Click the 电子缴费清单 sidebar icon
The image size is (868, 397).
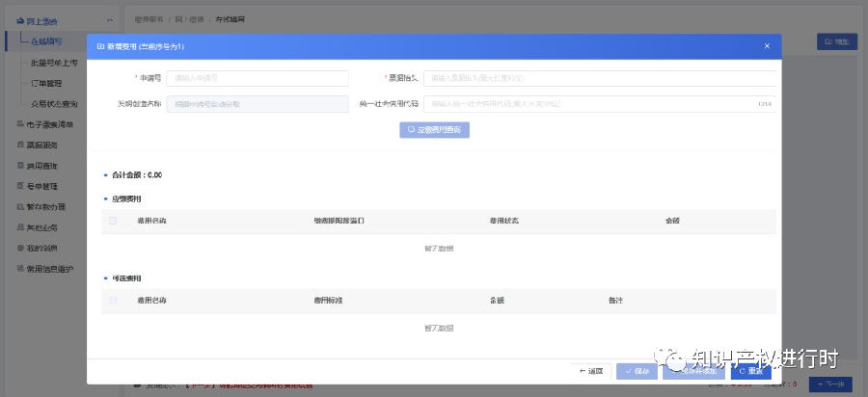coord(20,124)
